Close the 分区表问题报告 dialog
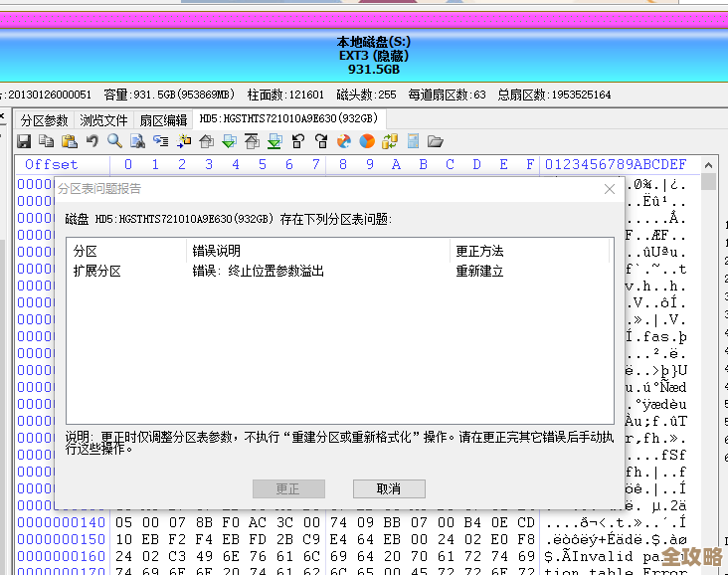The height and width of the screenshot is (575, 728). [x=610, y=189]
